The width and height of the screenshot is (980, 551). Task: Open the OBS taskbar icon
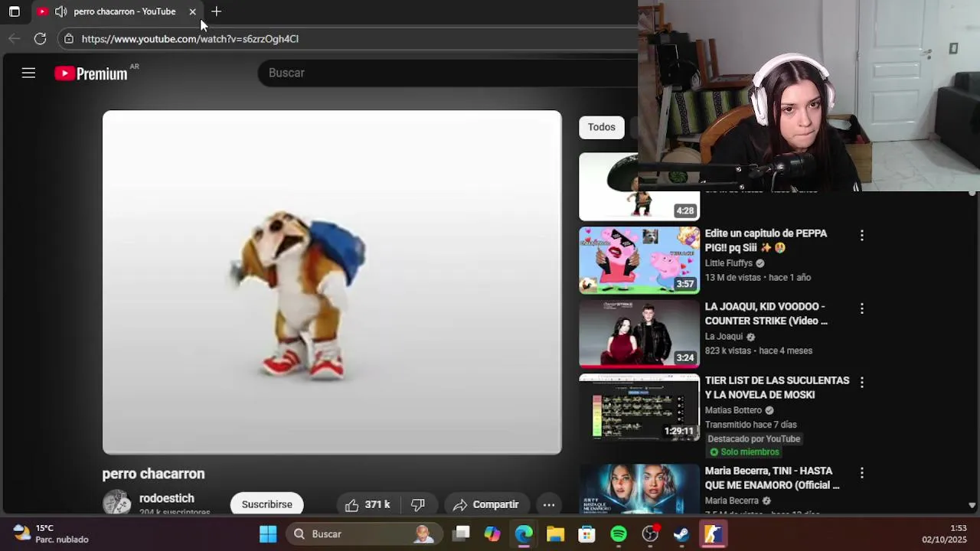click(x=650, y=534)
